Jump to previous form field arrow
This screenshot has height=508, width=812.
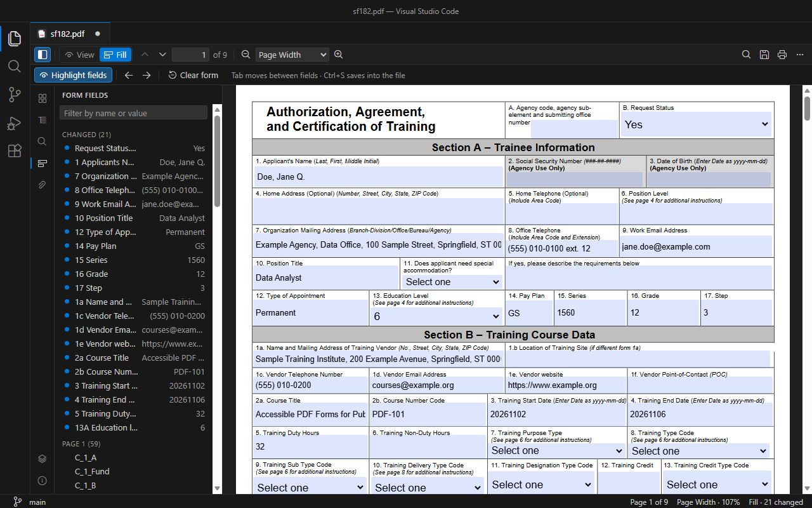(129, 75)
